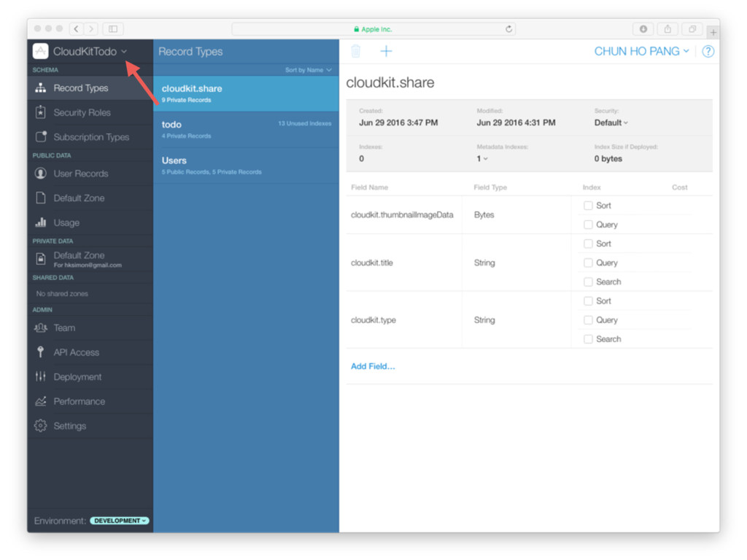The width and height of the screenshot is (747, 560).
Task: Click the Safari address bar
Action: (373, 29)
